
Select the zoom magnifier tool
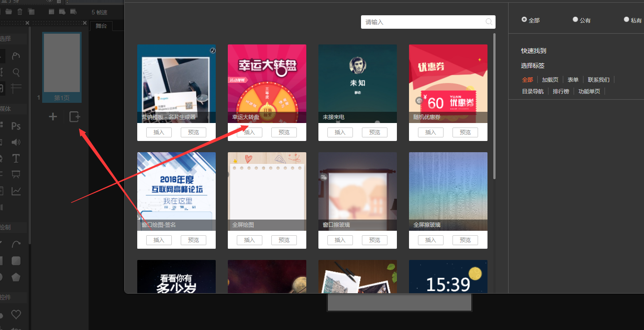[16, 72]
